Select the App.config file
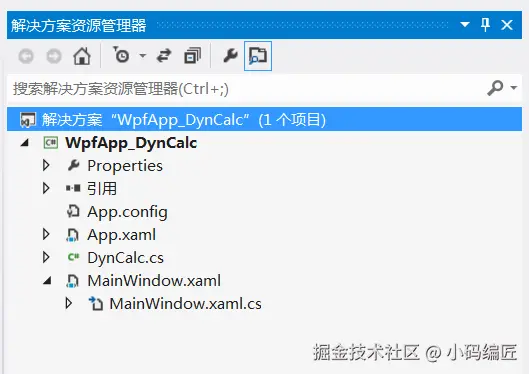The height and width of the screenshot is (374, 529). click(x=127, y=212)
